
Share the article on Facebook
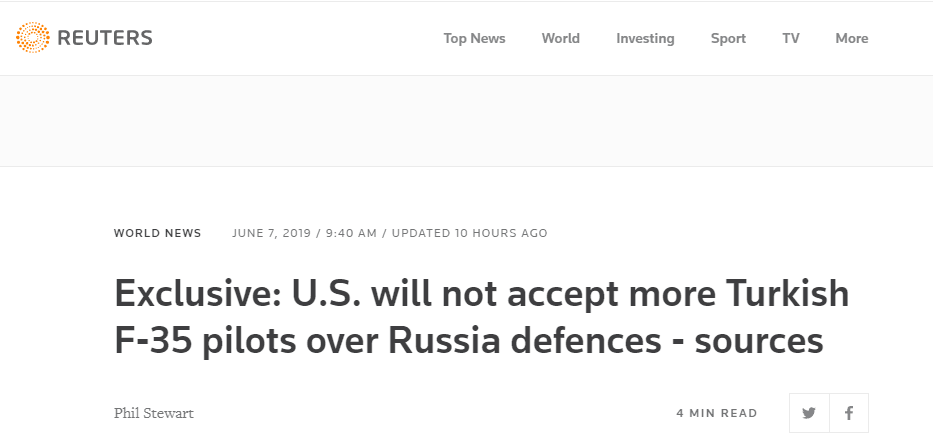pos(848,413)
